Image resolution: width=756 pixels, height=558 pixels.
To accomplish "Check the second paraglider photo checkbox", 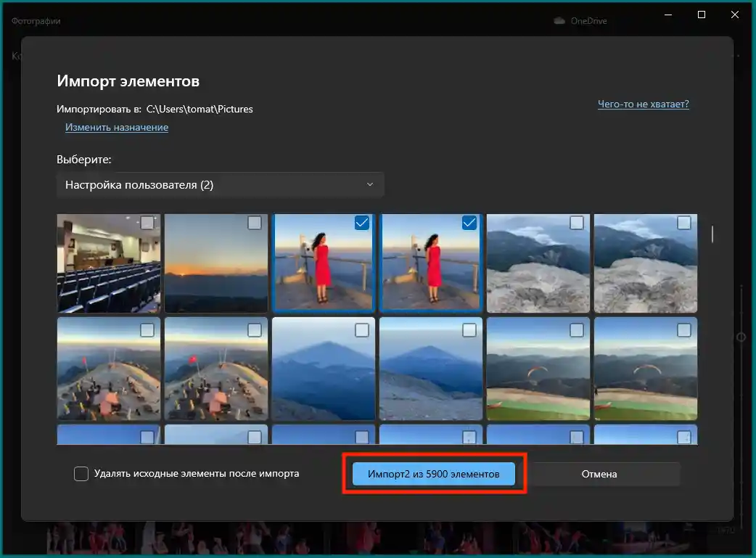I will tap(684, 330).
